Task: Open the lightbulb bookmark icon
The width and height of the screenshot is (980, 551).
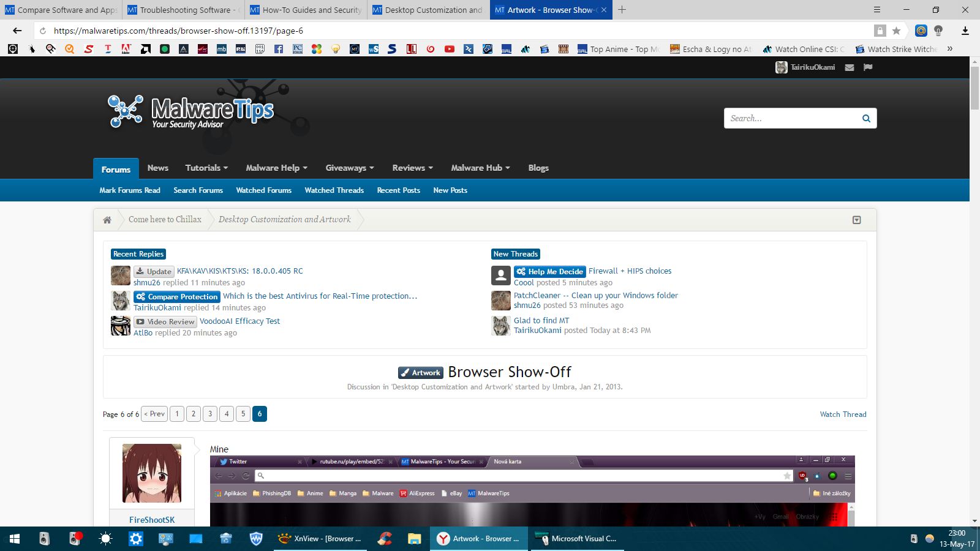Action: (x=336, y=49)
